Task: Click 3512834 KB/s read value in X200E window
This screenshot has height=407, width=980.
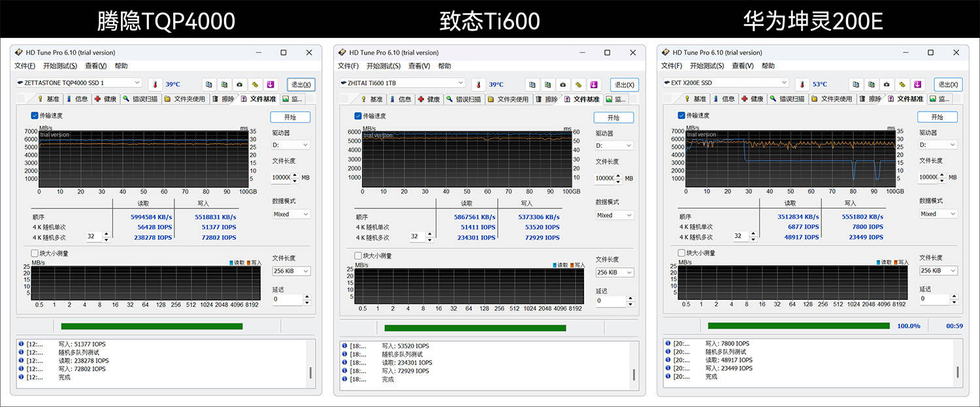Action: coord(798,217)
